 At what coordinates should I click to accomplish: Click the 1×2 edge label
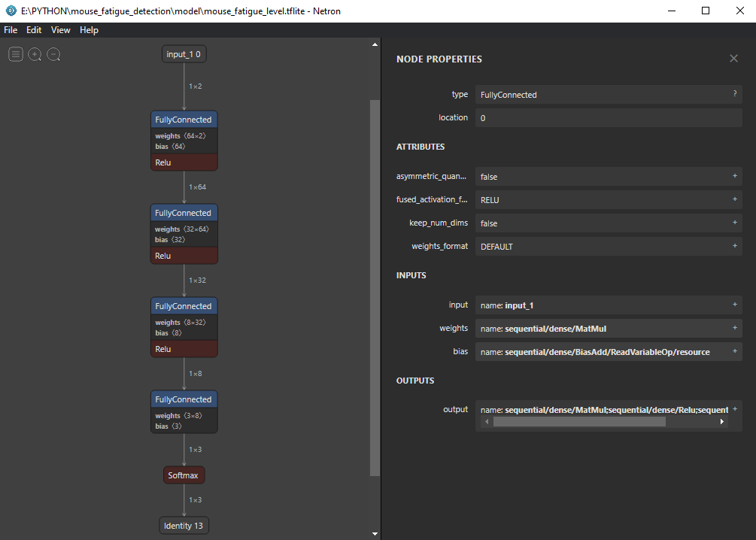coord(196,86)
